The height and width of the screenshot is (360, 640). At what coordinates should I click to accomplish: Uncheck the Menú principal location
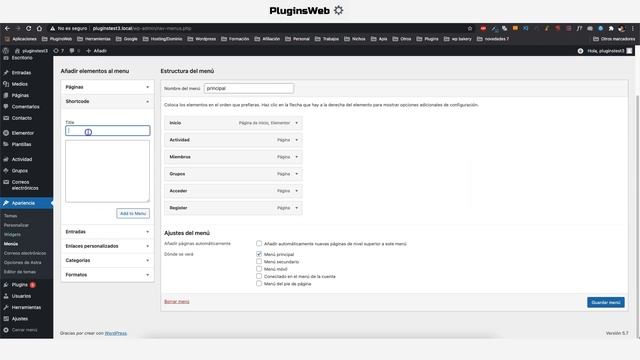point(259,254)
